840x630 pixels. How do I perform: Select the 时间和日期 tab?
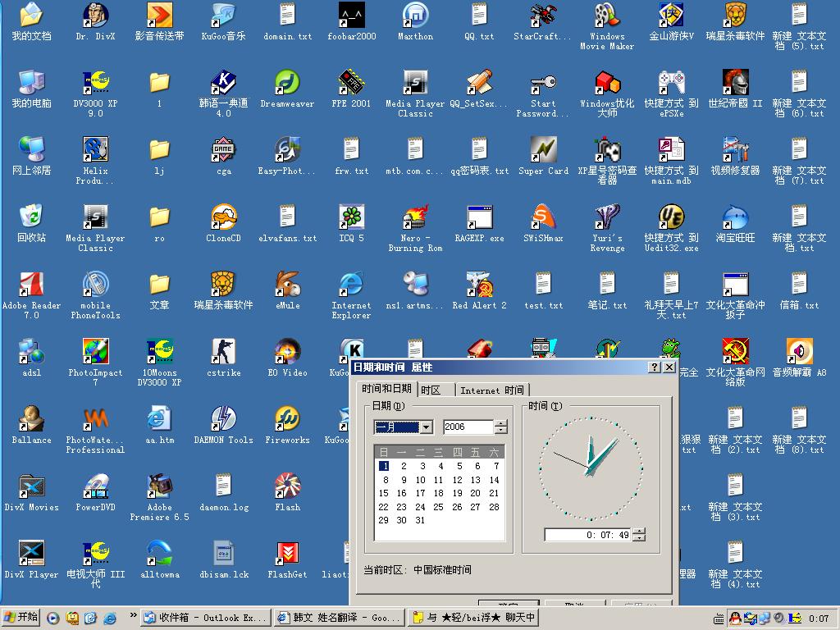(x=387, y=388)
